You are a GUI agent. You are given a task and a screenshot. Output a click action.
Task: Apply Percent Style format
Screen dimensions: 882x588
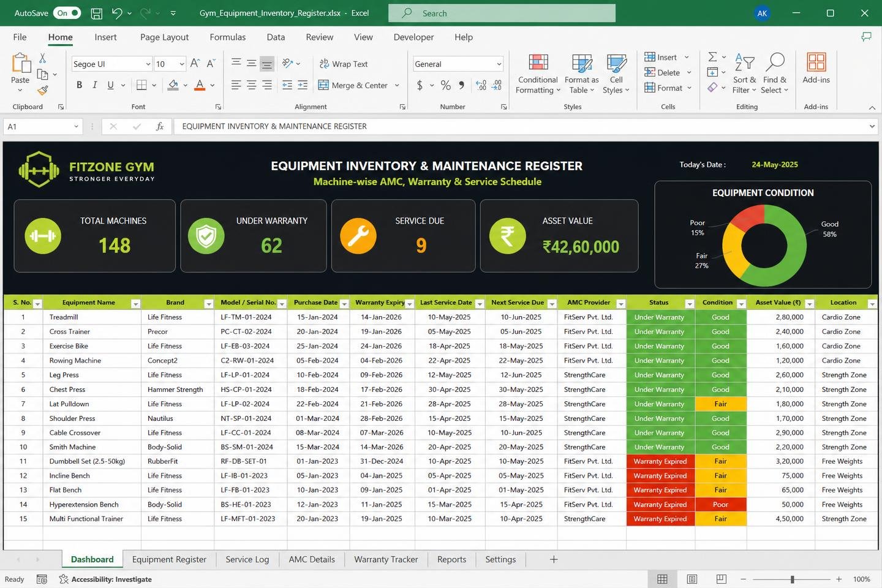point(445,85)
